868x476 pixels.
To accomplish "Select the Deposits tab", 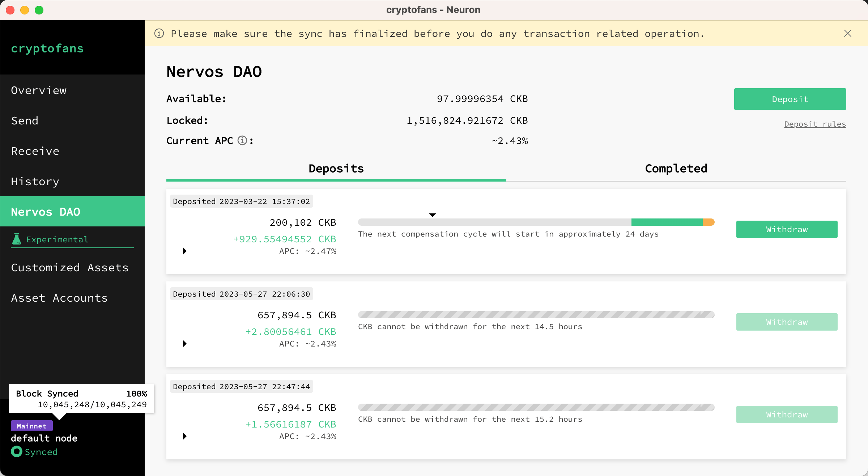I will (x=336, y=169).
